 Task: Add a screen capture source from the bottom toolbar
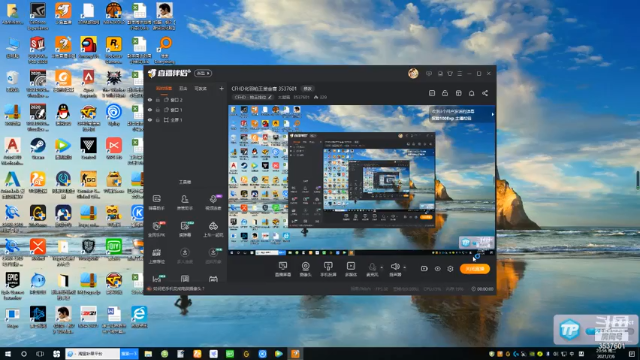pos(282,269)
